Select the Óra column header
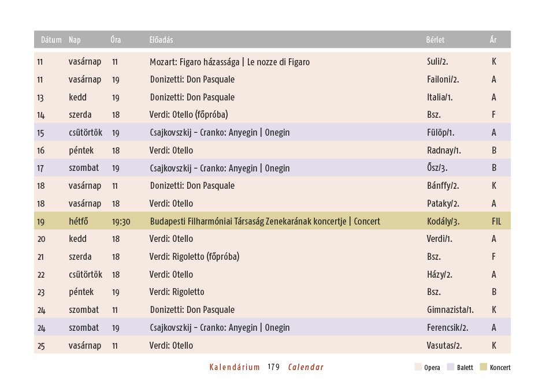 [116, 40]
